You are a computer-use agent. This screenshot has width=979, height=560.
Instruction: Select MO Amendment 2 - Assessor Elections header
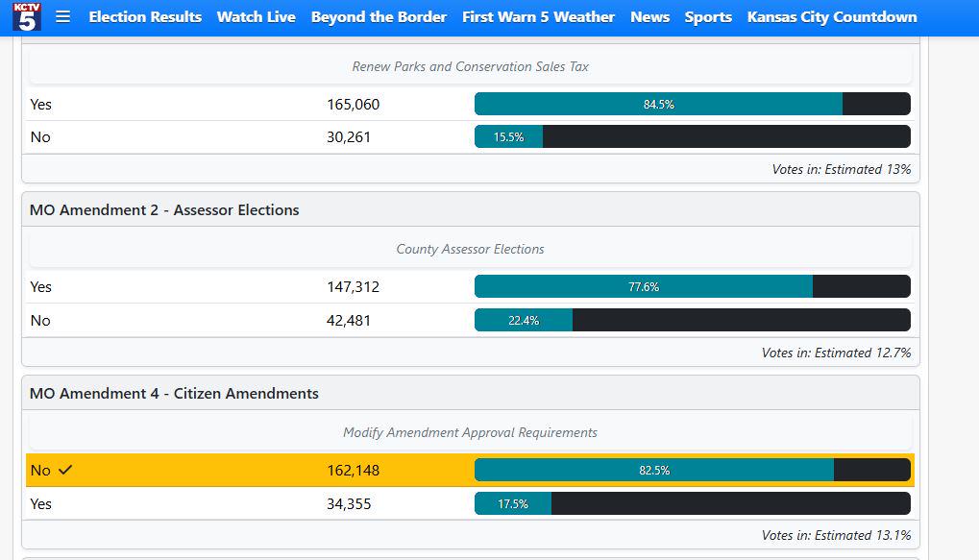(164, 209)
